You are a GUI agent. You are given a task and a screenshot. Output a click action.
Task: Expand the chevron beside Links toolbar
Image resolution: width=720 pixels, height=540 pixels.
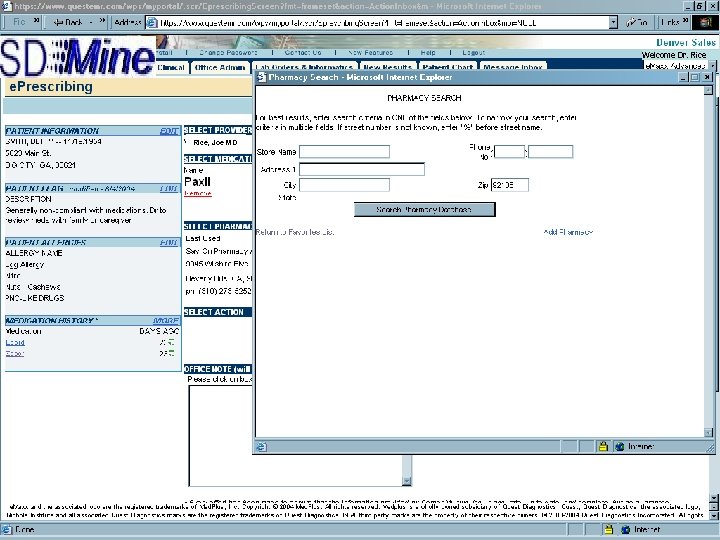point(685,20)
